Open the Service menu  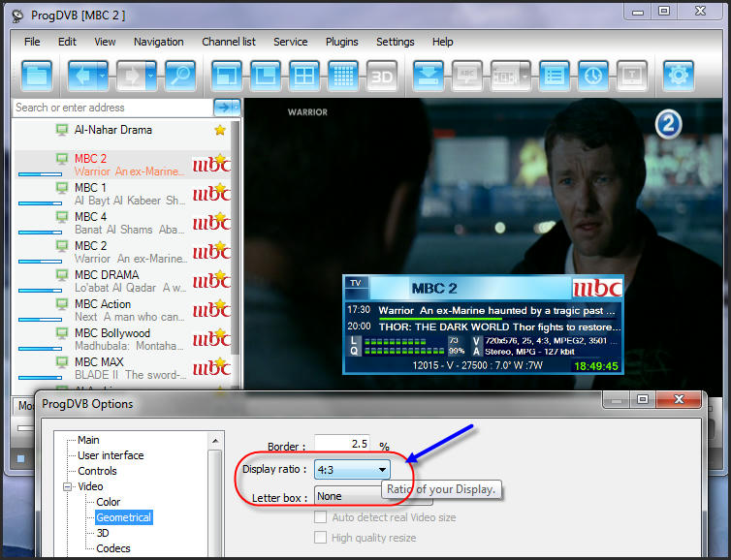tap(291, 42)
